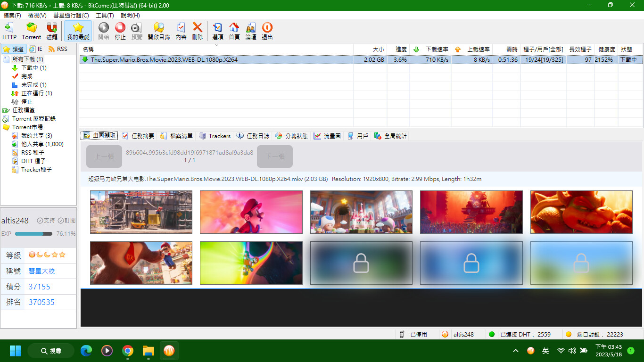
Task: Open 我的共享 (3) in the sidebar
Action: tap(36, 136)
